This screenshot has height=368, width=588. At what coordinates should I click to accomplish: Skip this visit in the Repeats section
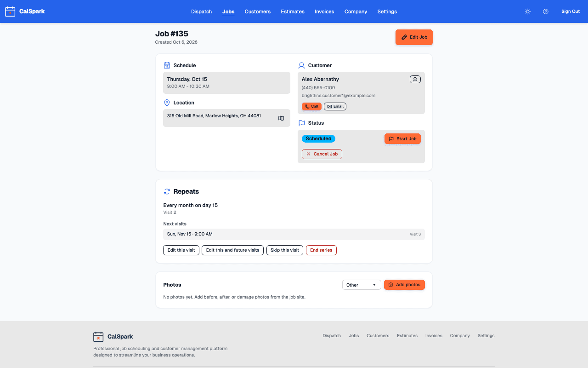(x=284, y=250)
